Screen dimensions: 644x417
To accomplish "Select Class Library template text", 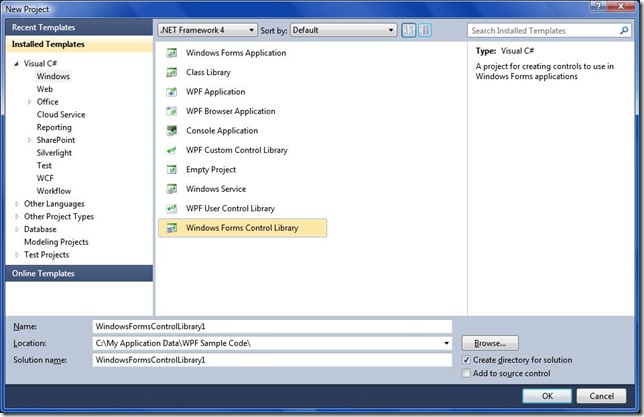I will [208, 72].
